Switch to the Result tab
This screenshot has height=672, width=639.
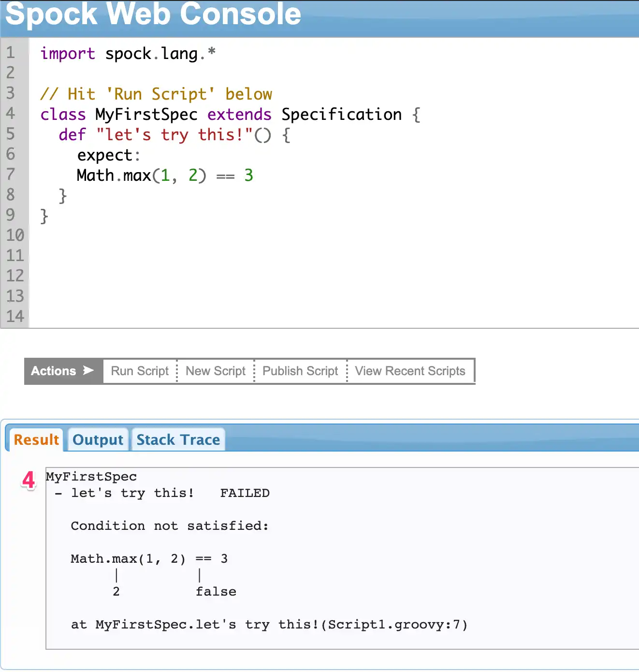point(36,439)
